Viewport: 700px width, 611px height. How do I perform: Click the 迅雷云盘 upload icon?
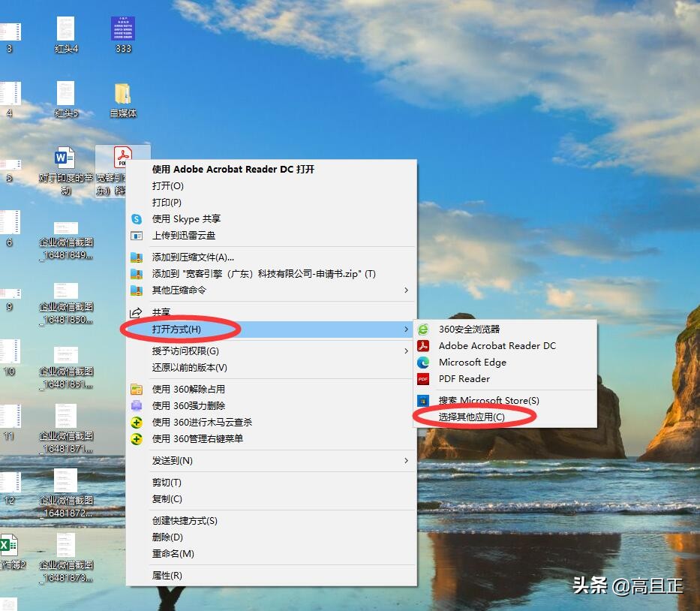click(x=137, y=236)
